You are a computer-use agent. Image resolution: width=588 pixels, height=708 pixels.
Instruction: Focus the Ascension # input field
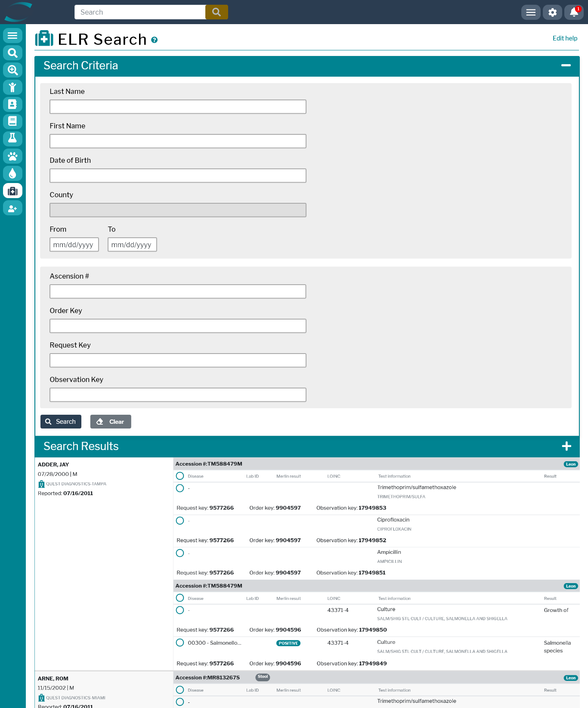point(178,292)
